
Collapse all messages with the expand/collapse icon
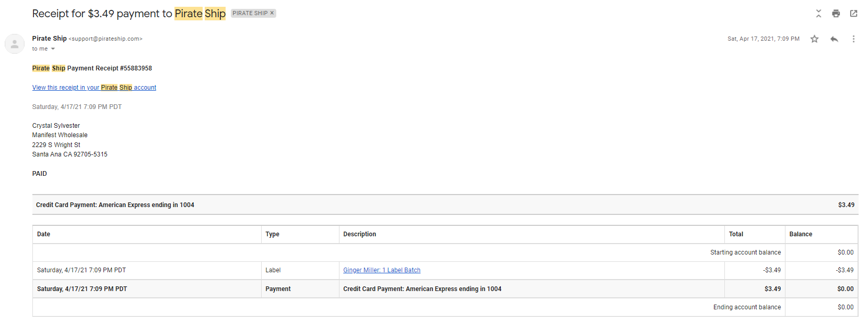818,14
